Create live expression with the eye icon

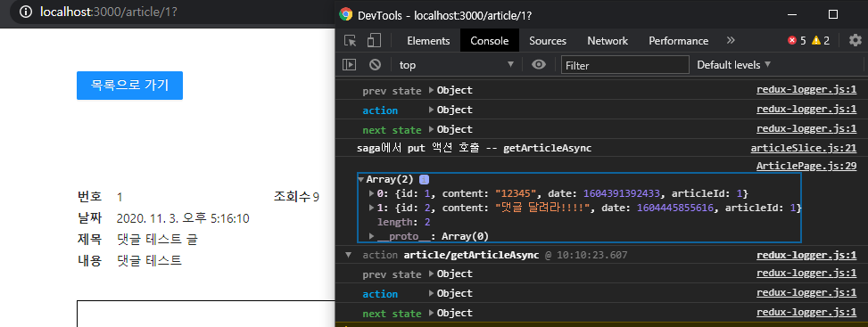[539, 65]
